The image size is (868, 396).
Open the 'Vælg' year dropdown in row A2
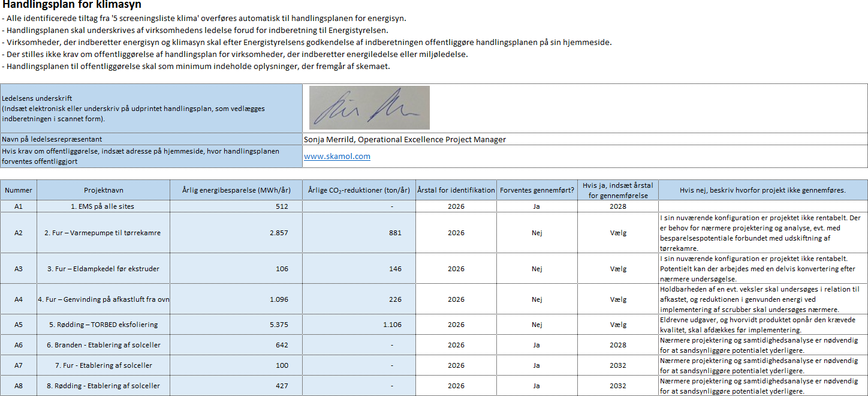[618, 233]
